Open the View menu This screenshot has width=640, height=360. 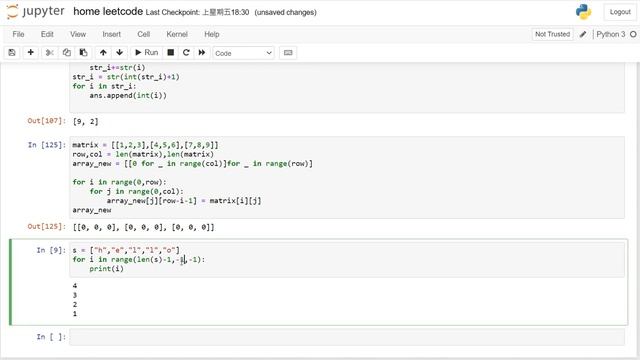click(78, 34)
